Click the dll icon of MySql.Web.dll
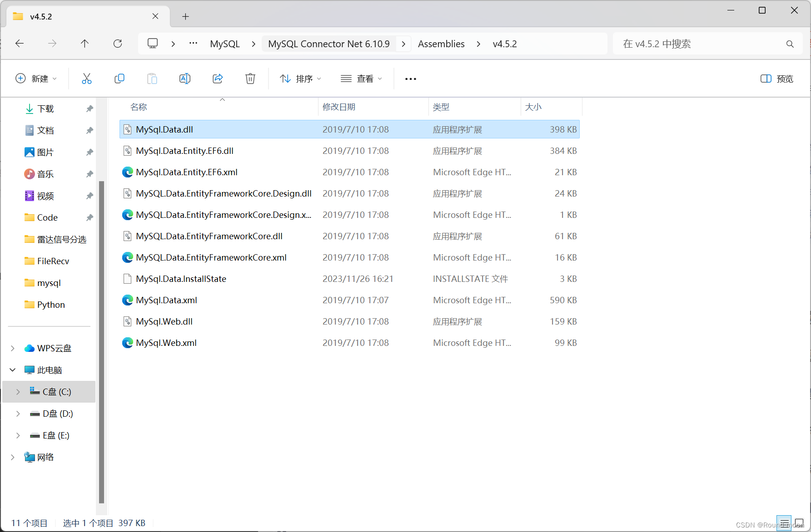This screenshot has height=532, width=811. tap(128, 321)
